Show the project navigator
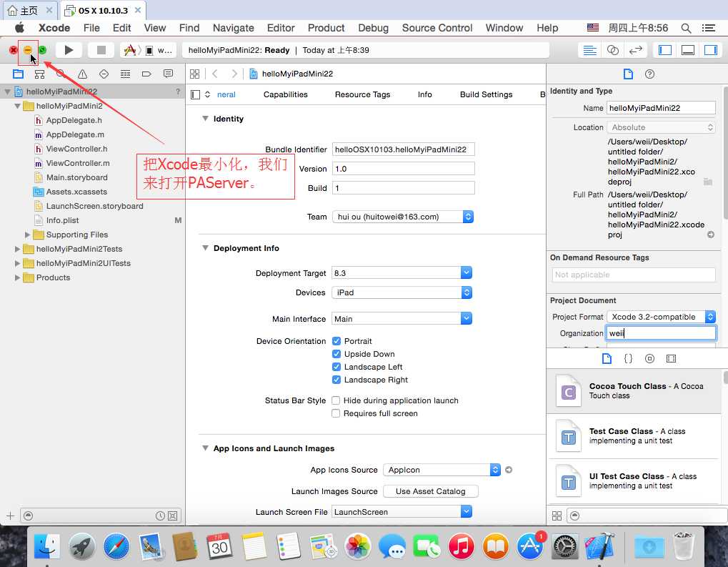Screen dimensions: 728x567 coord(18,74)
